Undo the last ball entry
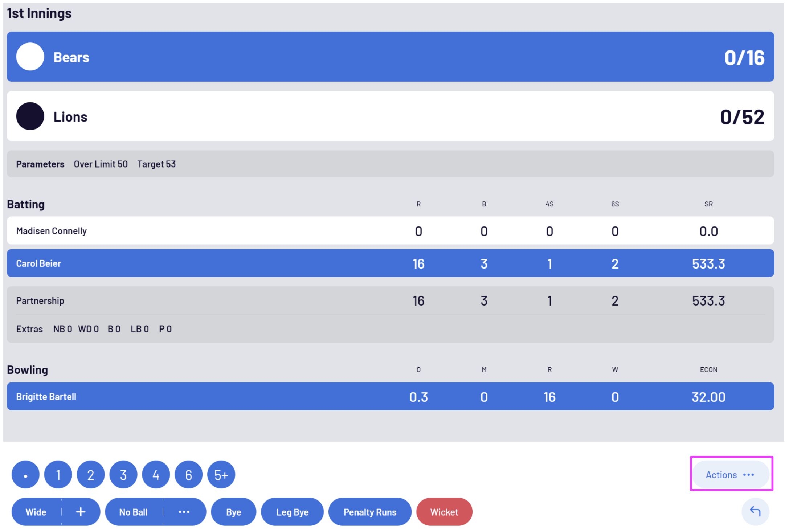Screen dimensions: 789x532 [x=755, y=512]
